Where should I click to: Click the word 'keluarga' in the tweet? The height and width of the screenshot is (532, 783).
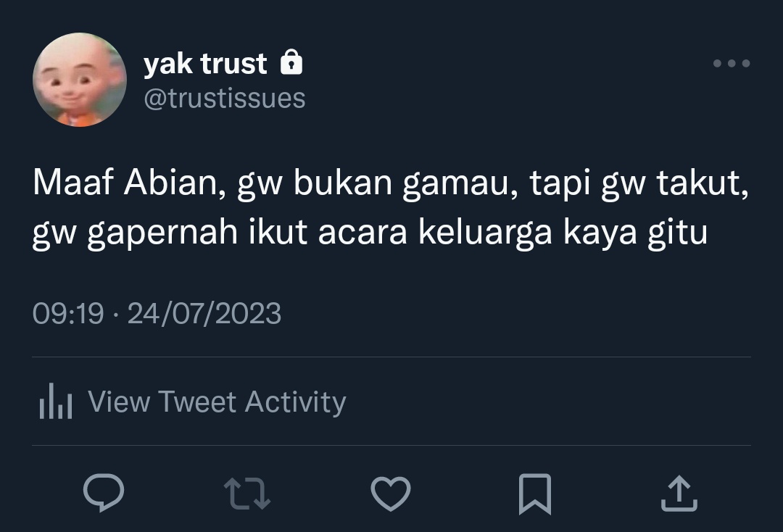(485, 233)
